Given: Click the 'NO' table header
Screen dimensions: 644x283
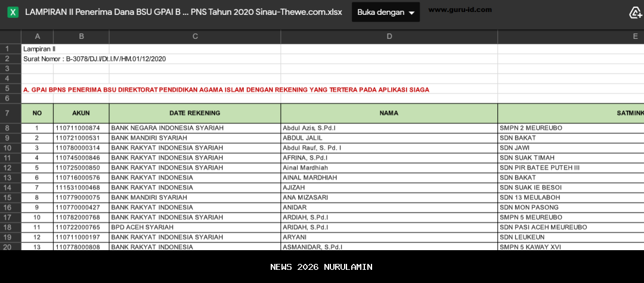Looking at the screenshot, I should point(38,113).
